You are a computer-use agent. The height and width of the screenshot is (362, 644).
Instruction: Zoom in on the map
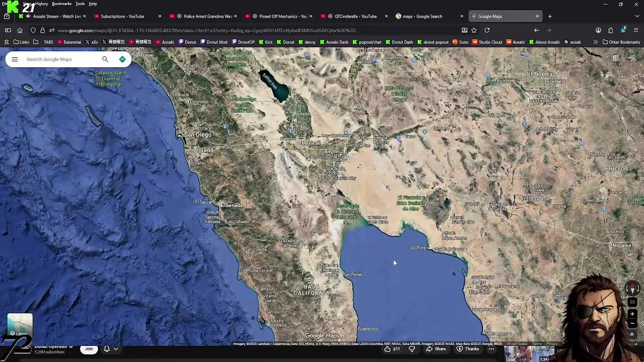[x=632, y=314]
